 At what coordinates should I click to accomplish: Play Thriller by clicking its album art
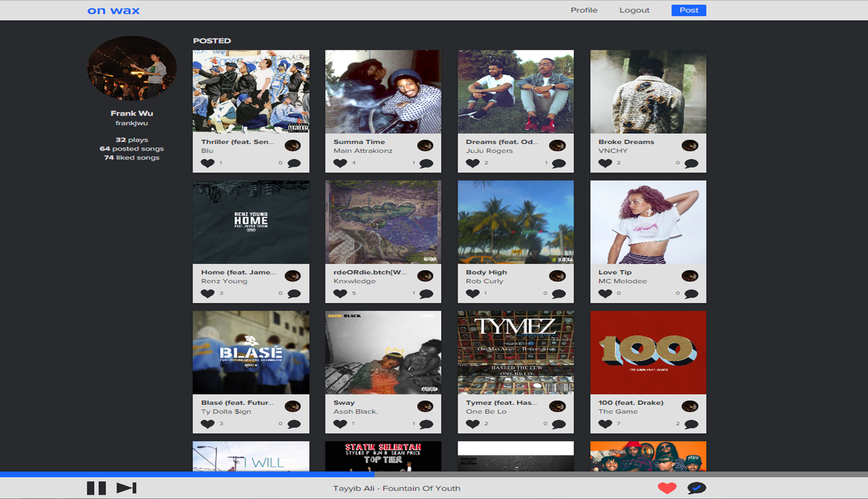(251, 92)
